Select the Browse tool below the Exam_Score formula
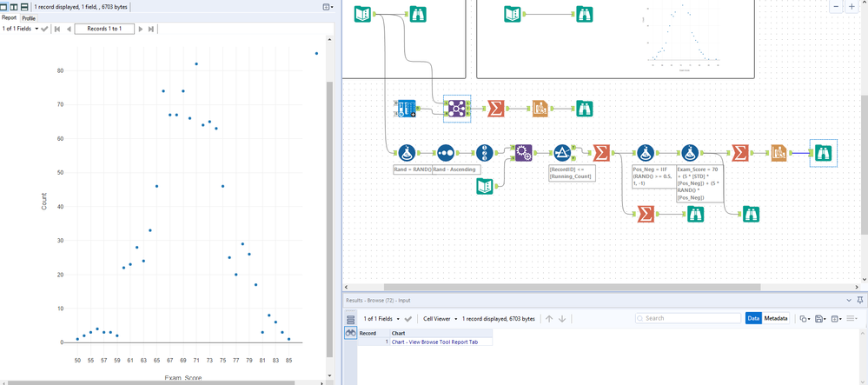The image size is (868, 385). tap(751, 214)
